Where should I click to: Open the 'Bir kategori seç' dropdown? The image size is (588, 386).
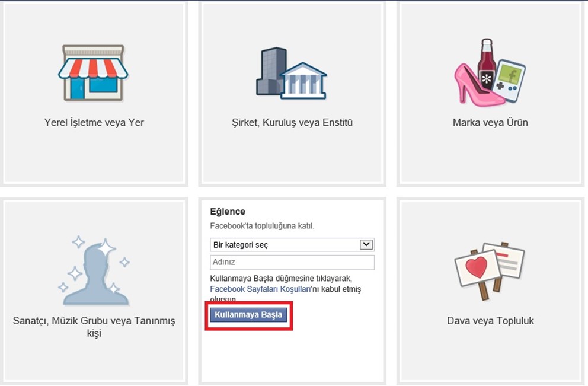tap(292, 245)
